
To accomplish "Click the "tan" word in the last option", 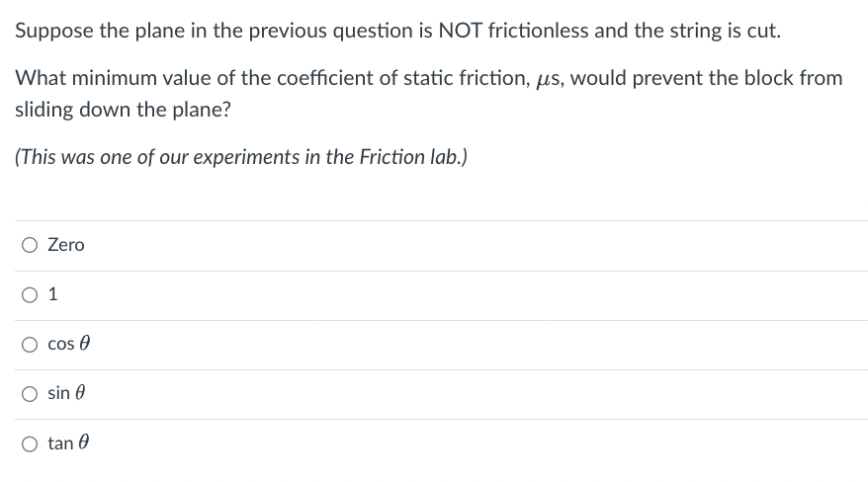I will coord(60,442).
